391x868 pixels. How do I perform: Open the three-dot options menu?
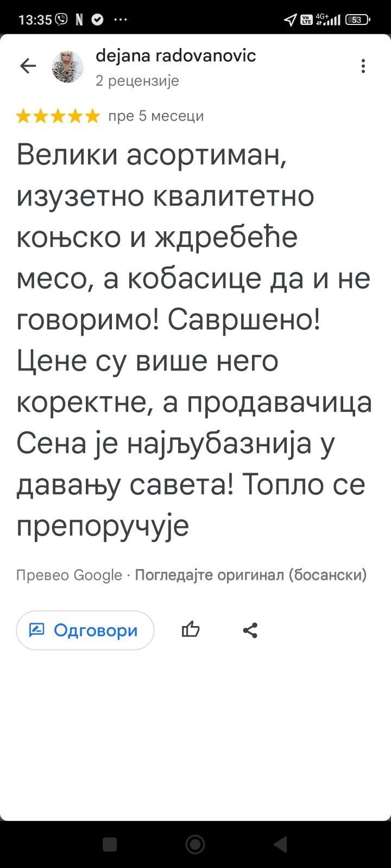[363, 66]
